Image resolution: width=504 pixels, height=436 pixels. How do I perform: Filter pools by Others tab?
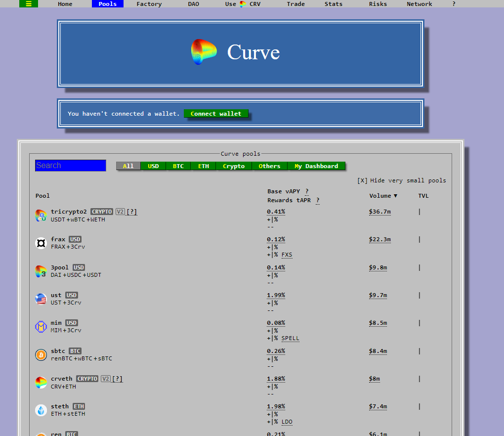269,166
